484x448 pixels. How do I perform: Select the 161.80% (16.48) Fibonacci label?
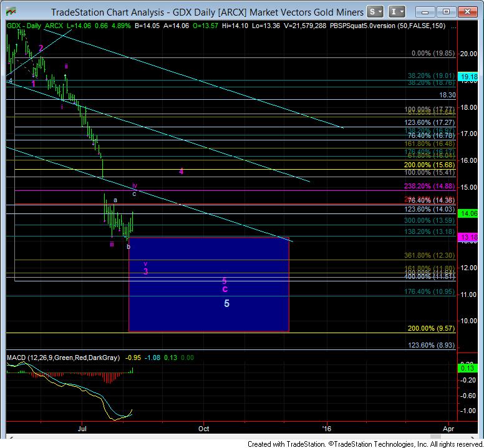(x=429, y=144)
